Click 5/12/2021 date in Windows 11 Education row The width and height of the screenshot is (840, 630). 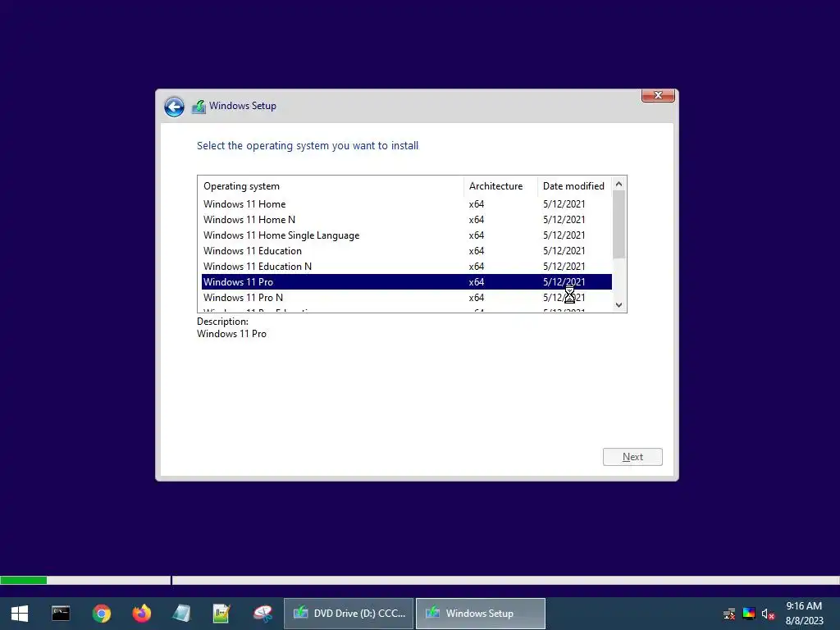[x=564, y=251]
